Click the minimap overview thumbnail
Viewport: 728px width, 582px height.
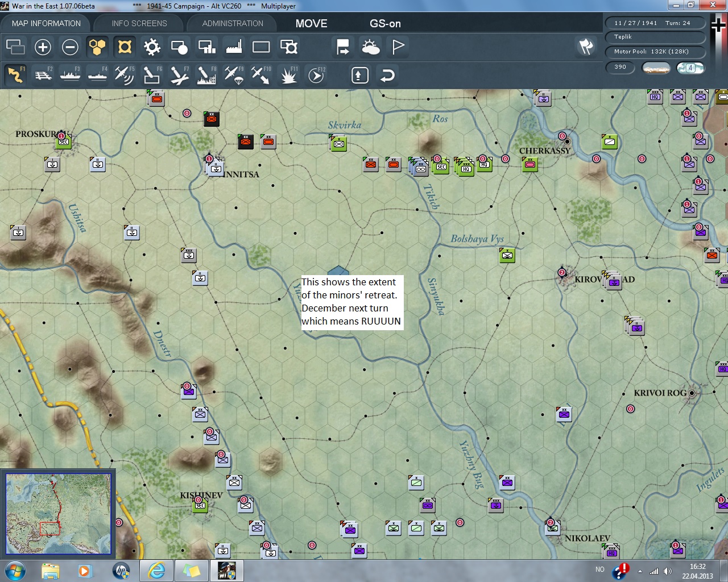(x=58, y=513)
